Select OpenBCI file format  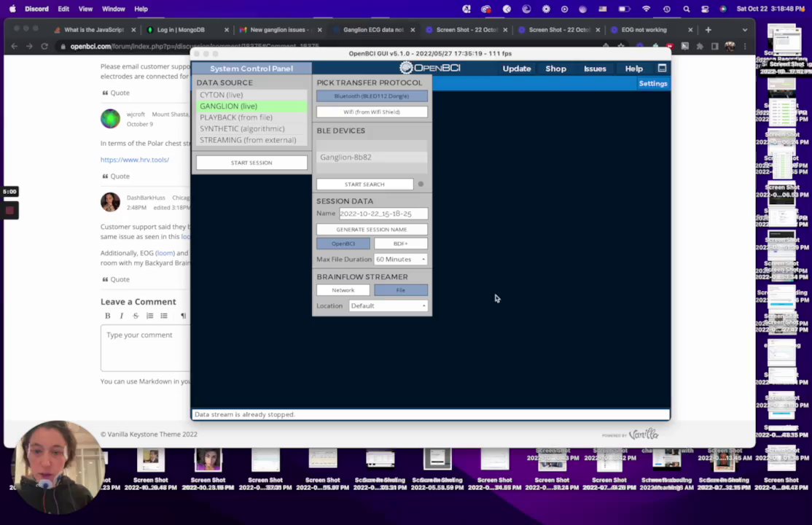point(343,244)
